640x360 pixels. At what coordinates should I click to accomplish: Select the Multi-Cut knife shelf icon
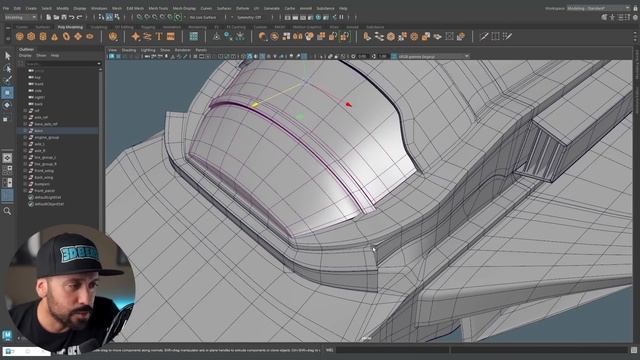click(484, 36)
